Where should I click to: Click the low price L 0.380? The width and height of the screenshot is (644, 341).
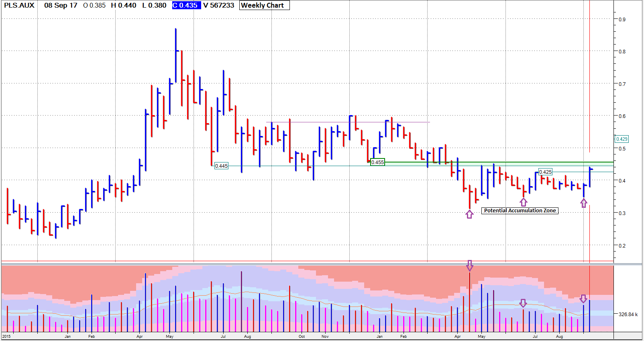click(155, 5)
